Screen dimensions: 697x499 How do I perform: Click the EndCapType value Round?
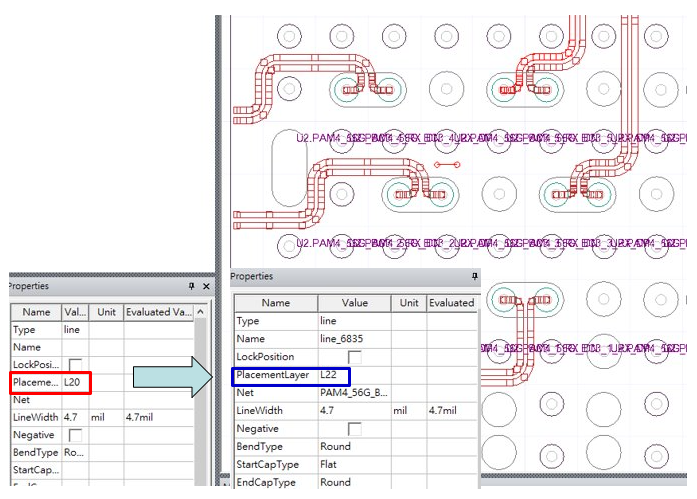pos(335,482)
